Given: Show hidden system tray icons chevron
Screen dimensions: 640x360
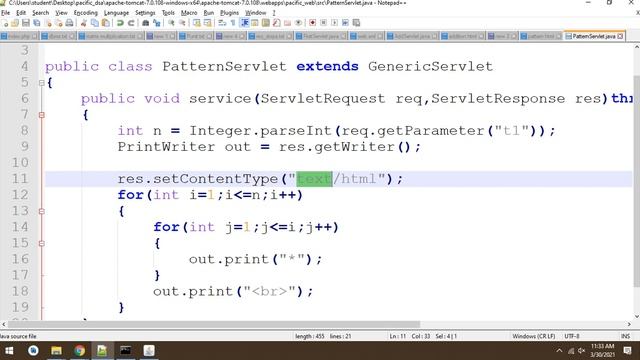Looking at the screenshot, I should click(559, 351).
